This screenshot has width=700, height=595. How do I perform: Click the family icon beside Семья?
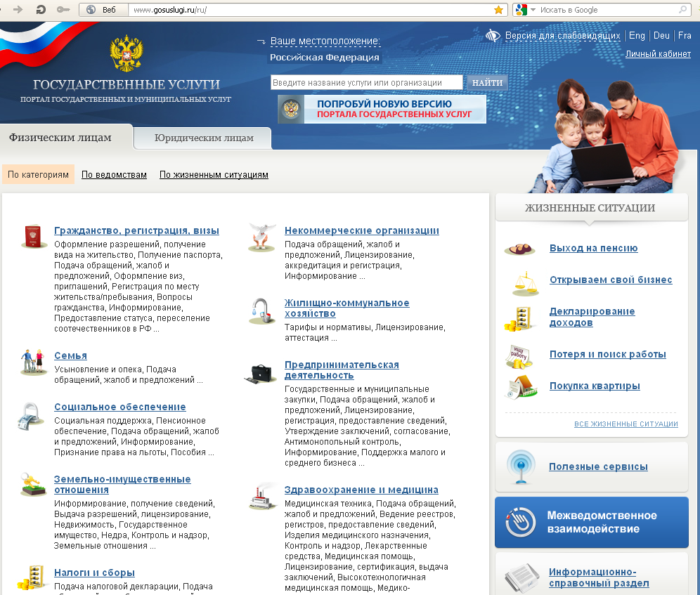(x=34, y=362)
